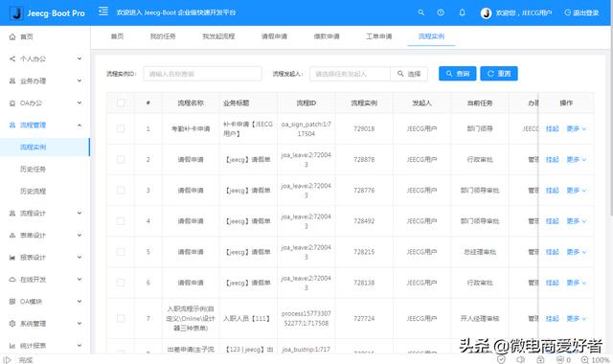613x364 pixels.
Task: Click the 流程设计 icon in sidebar
Action: click(12, 213)
